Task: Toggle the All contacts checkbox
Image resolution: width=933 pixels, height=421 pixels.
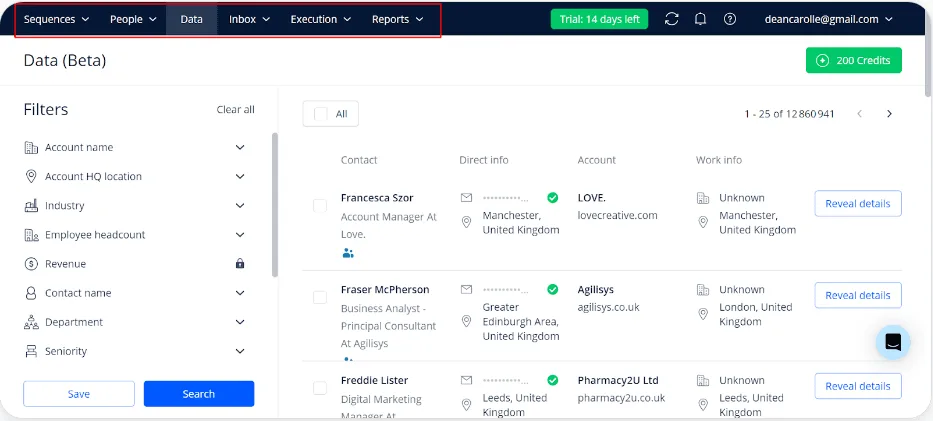Action: (x=321, y=114)
